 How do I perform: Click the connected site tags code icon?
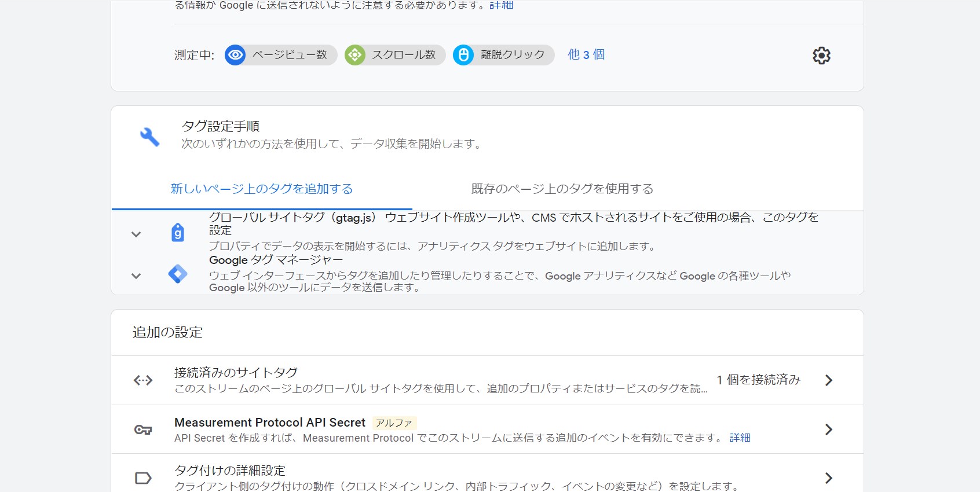[x=143, y=380]
